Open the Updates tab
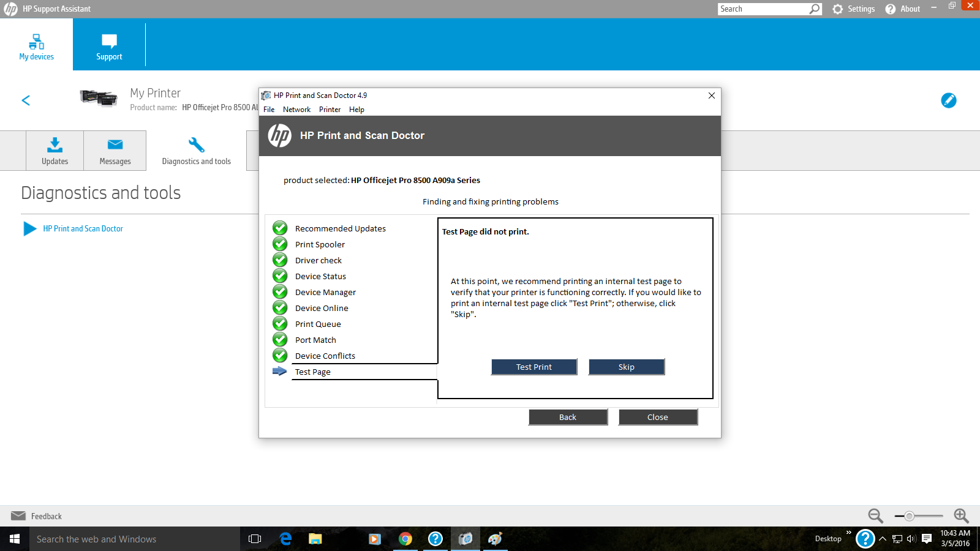This screenshot has width=980, height=551. point(55,151)
